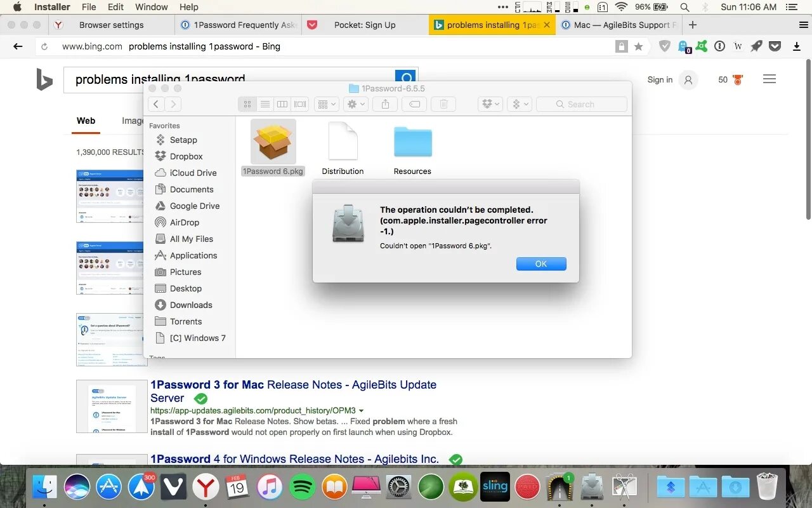Dismiss the error dialog with OK
This screenshot has height=508, width=812.
click(x=541, y=264)
